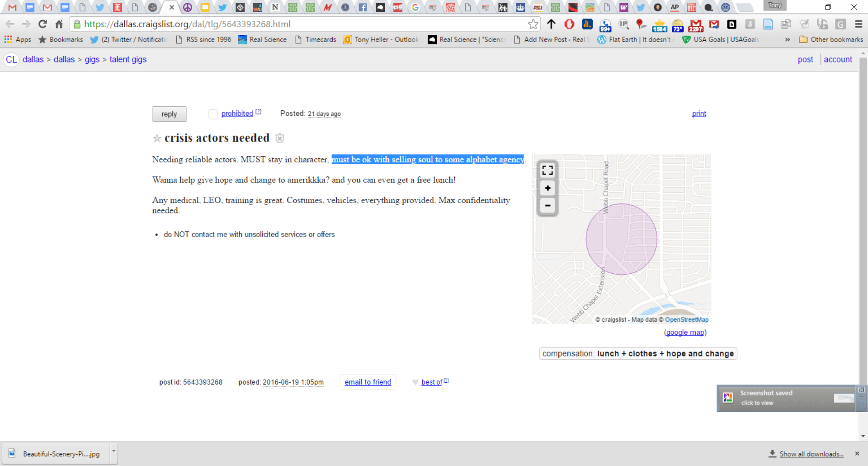
Task: Click the upload arrow icon near the address bar
Action: [x=552, y=24]
